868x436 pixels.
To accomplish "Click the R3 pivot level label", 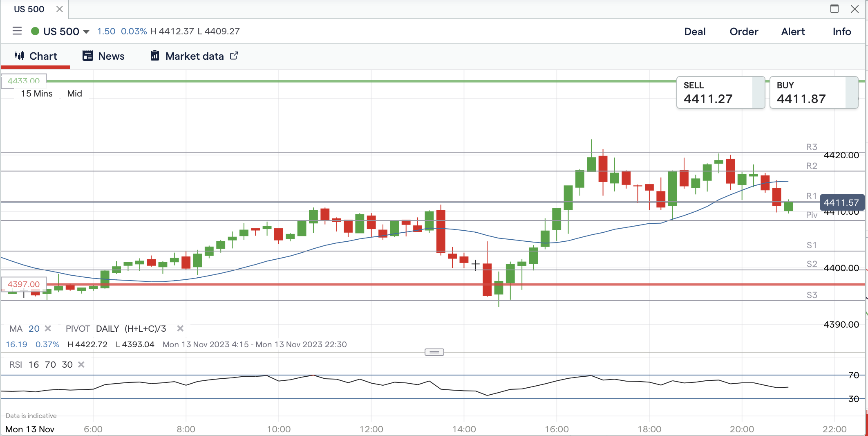I will tap(812, 147).
